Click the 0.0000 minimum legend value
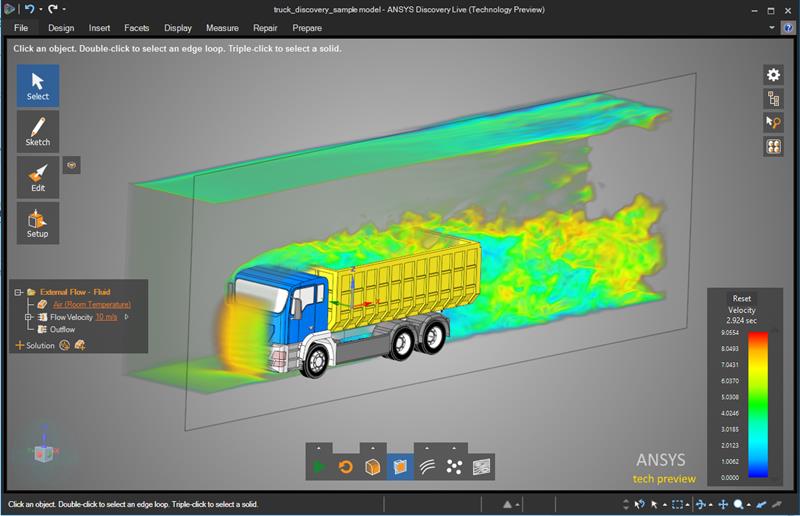The image size is (800, 516). (730, 478)
